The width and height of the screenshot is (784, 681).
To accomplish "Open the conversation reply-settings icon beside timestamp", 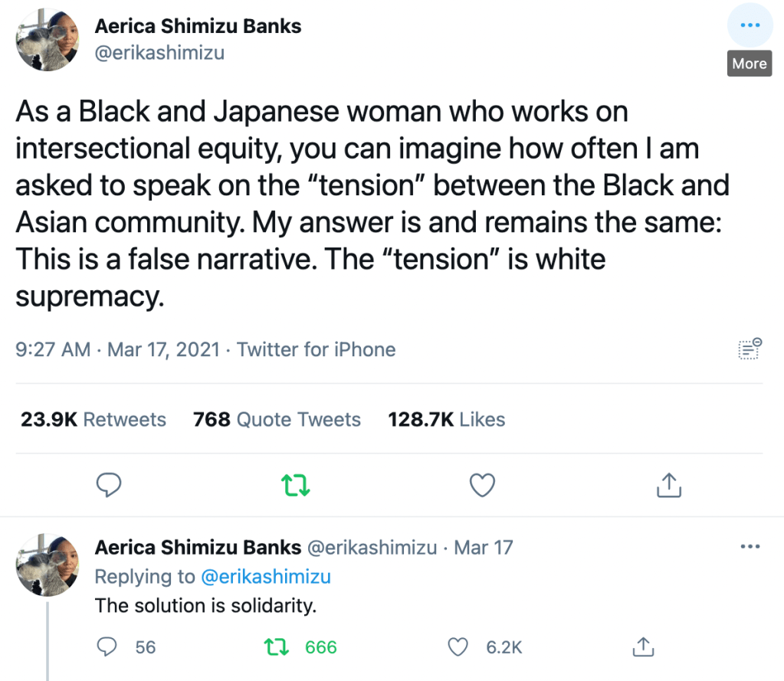I will (x=749, y=349).
